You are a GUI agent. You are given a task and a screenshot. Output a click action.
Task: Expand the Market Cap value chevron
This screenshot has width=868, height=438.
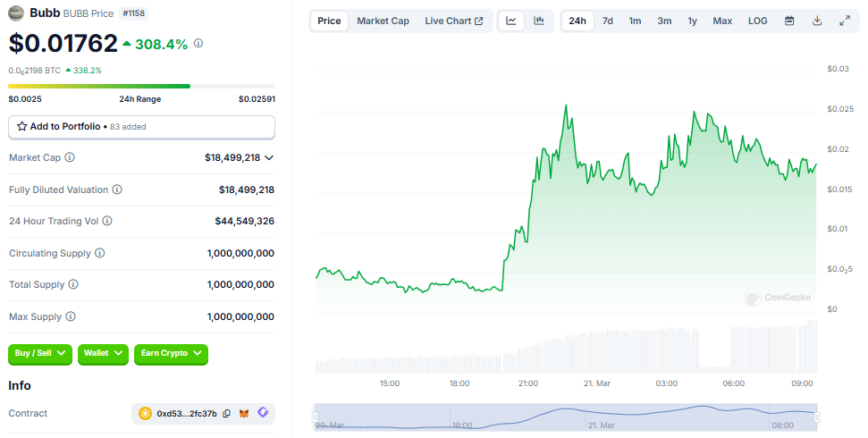click(x=269, y=158)
